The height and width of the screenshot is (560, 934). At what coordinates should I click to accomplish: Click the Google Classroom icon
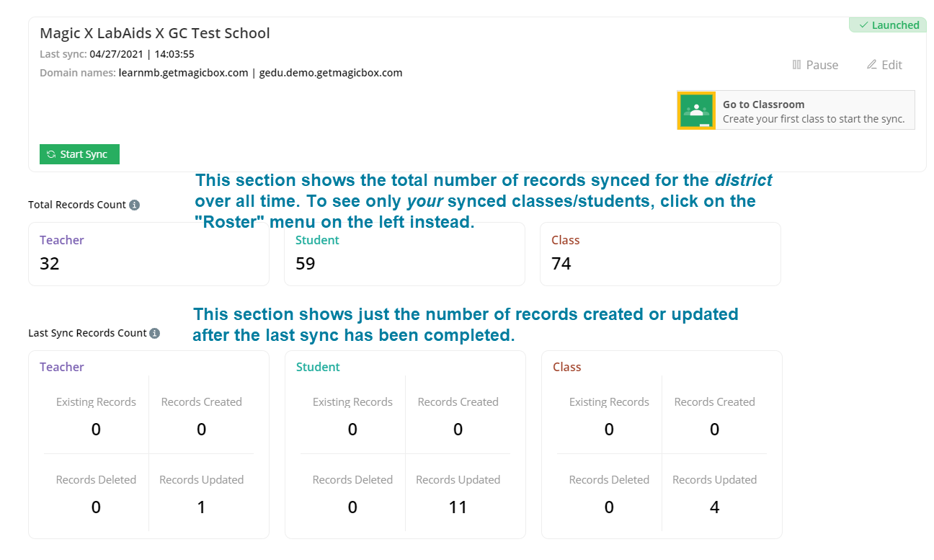point(695,110)
